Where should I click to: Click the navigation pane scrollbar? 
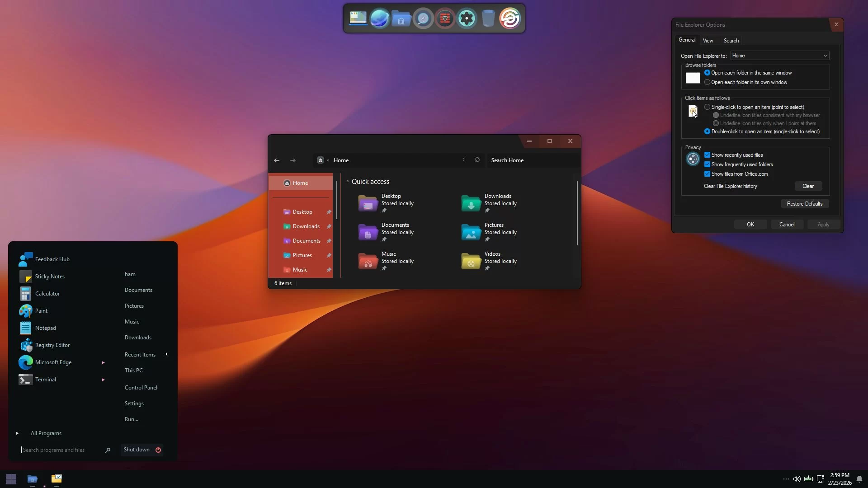[x=337, y=200]
